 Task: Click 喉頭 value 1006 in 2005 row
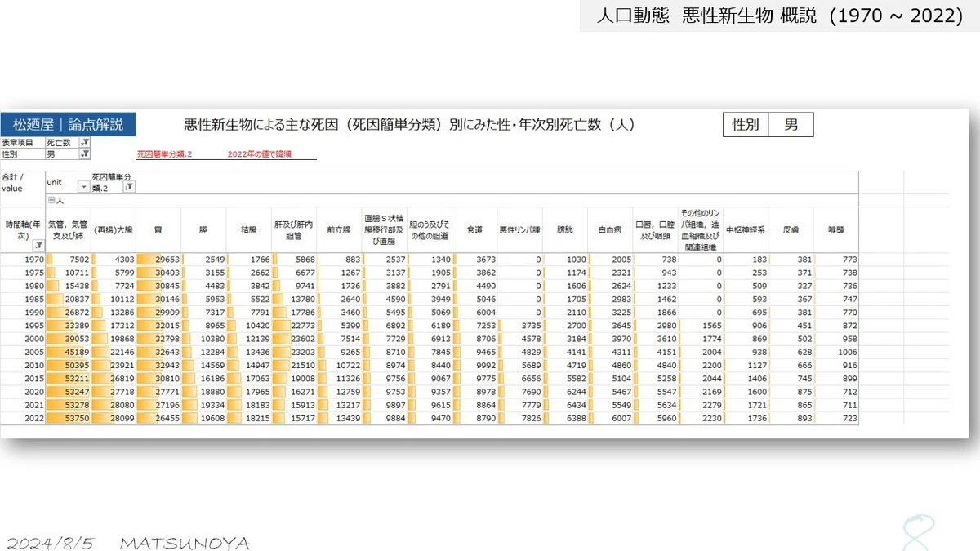pos(846,352)
